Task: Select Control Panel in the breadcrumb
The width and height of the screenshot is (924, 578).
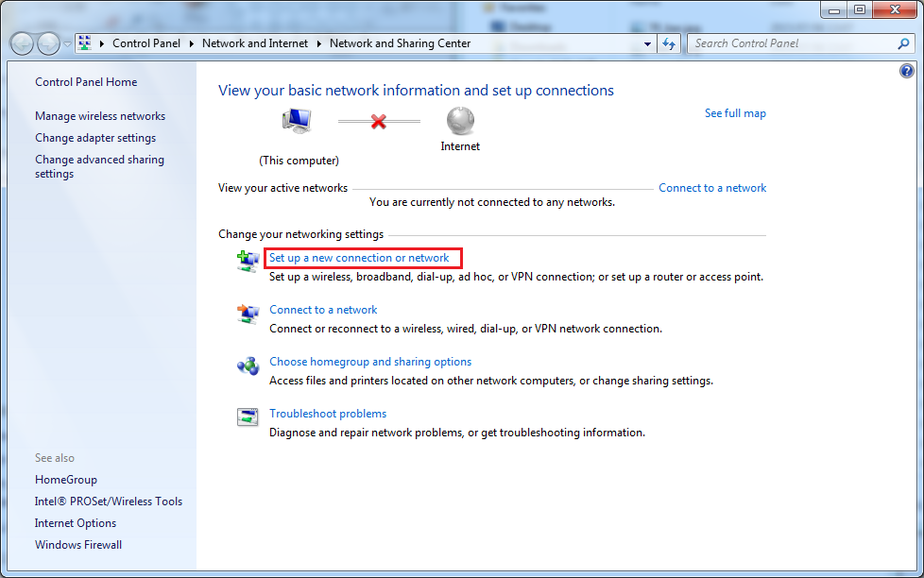Action: [x=145, y=43]
